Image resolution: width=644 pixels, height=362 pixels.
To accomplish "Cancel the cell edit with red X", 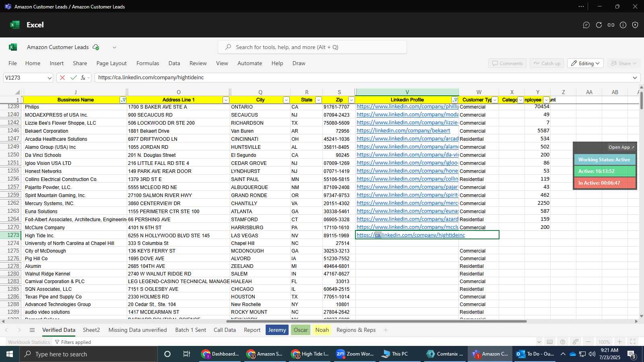I will click(62, 78).
